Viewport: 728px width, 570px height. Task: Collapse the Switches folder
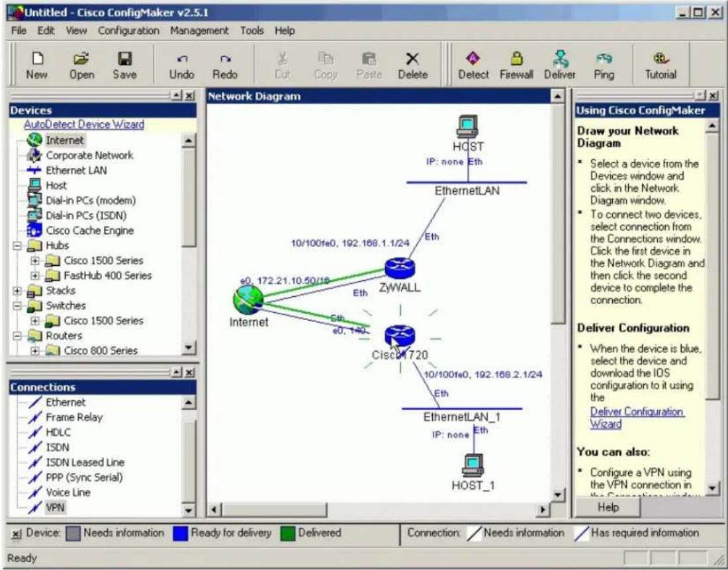pos(17,305)
